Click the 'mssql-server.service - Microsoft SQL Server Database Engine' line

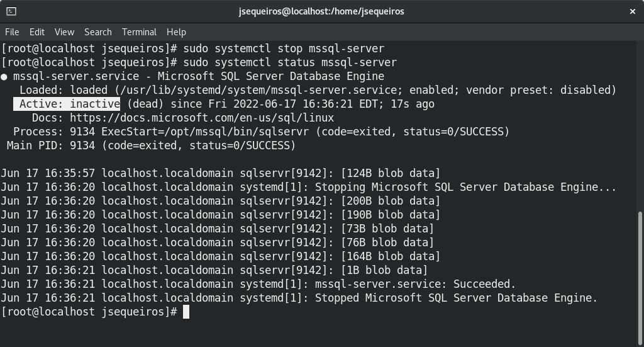click(199, 76)
